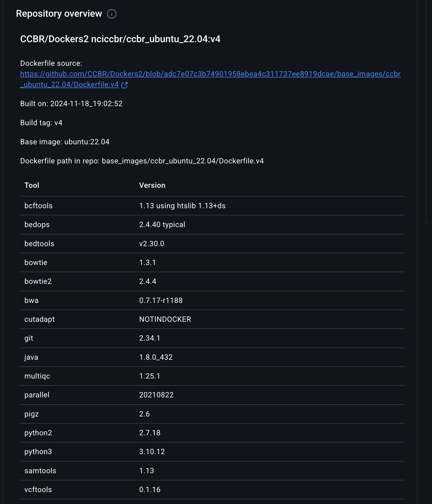Viewport: 432px width, 504px height.
Task: Click the Built on timestamp text
Action: coord(71,103)
